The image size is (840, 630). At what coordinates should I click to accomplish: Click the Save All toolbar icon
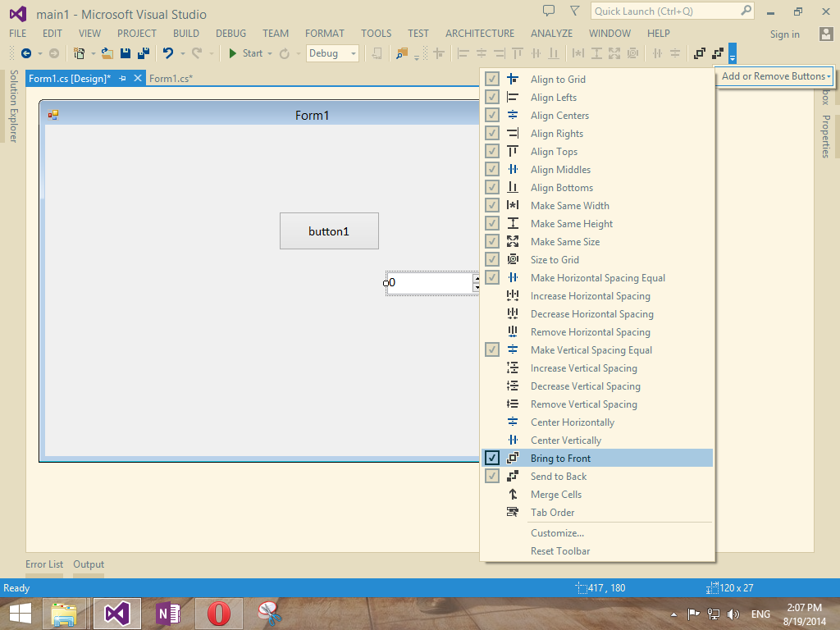pos(143,53)
